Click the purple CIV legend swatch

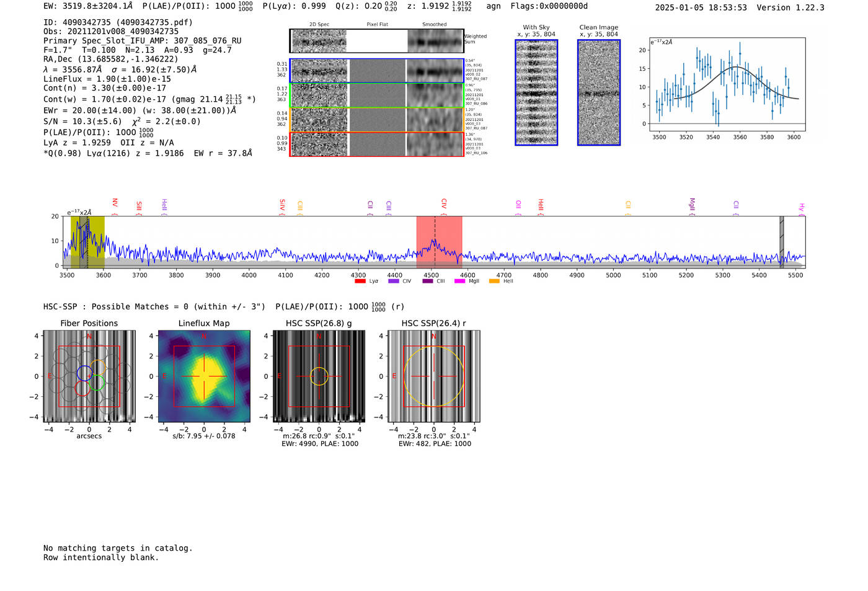point(393,282)
